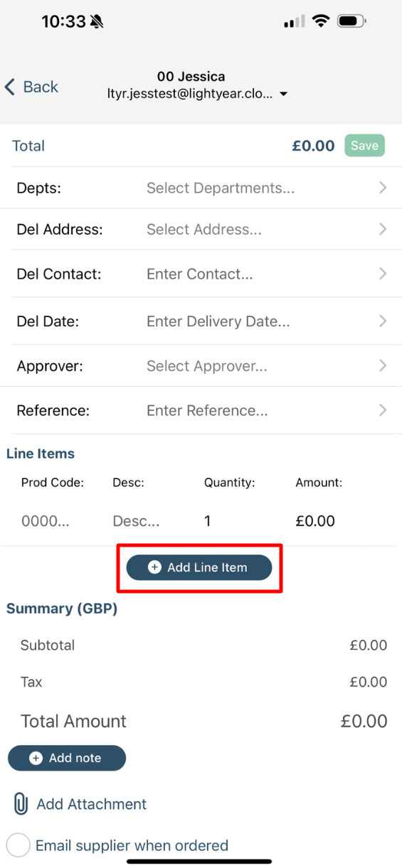Click the Add note button
Viewport: 402px width, 868px height.
coord(67,759)
